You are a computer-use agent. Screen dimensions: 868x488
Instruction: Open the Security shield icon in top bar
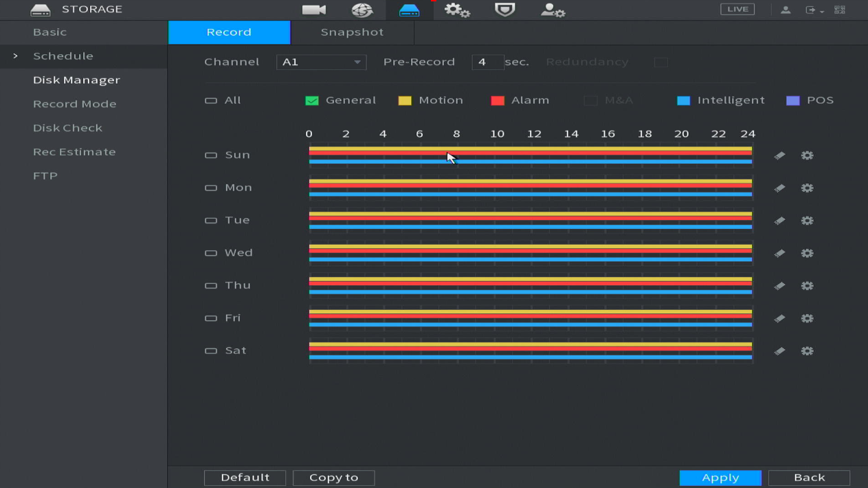505,10
